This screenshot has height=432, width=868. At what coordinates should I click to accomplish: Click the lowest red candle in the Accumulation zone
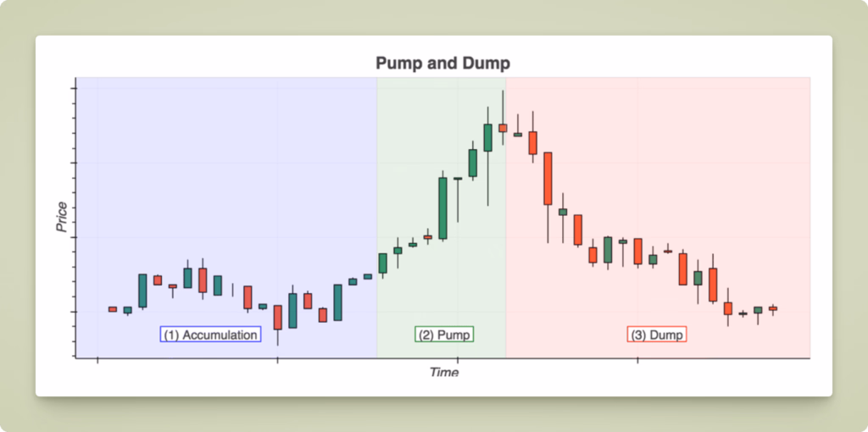click(278, 317)
